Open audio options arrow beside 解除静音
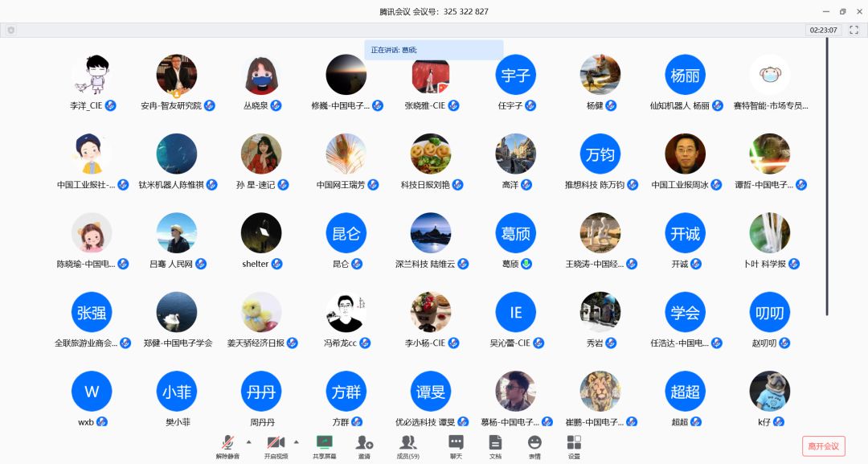Screen dimensions: 868x464 pos(248,441)
